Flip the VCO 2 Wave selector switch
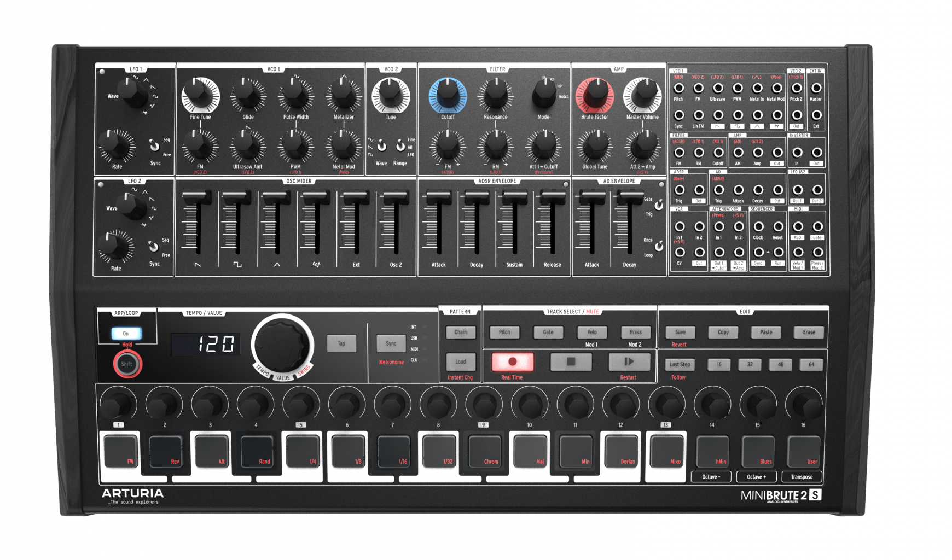This screenshot has width=952, height=560. pos(381,146)
